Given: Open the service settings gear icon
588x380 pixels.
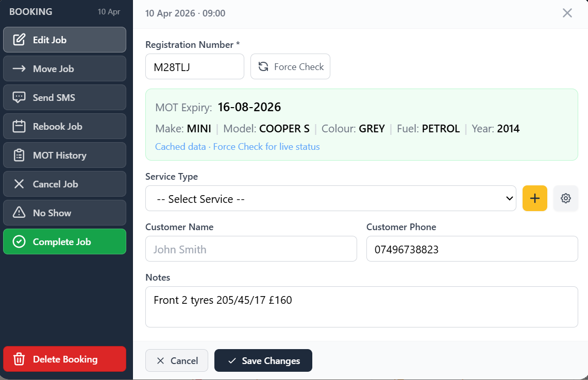Looking at the screenshot, I should click(565, 198).
